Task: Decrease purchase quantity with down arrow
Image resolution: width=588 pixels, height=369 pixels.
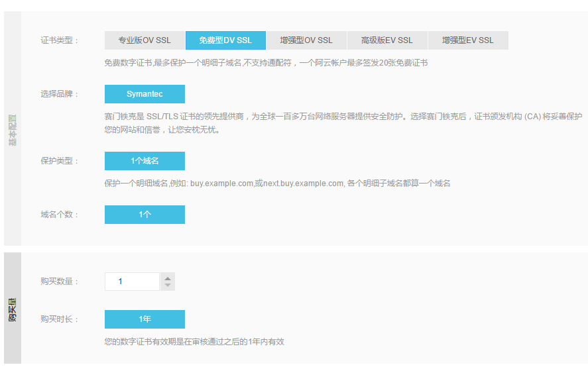Action: click(x=168, y=286)
